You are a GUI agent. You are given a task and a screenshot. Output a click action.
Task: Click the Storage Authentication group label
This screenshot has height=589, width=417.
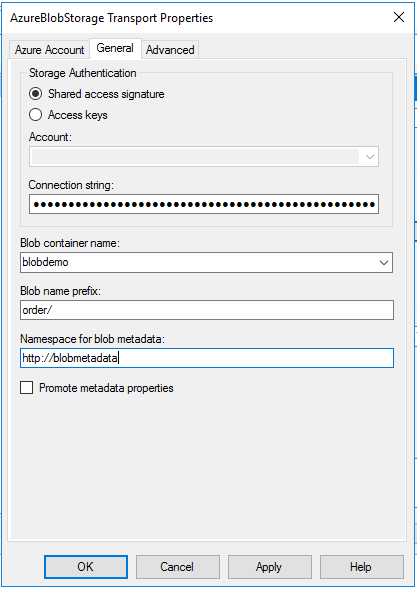(x=83, y=73)
